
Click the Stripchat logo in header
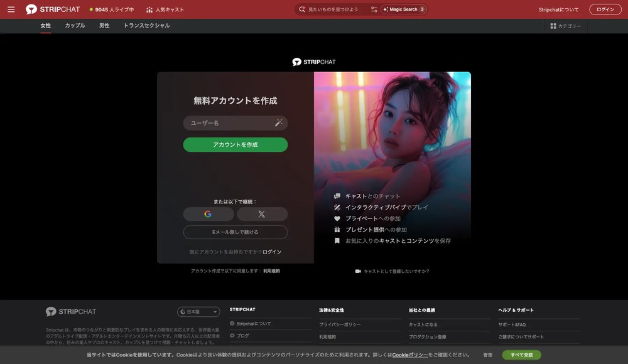[x=53, y=9]
